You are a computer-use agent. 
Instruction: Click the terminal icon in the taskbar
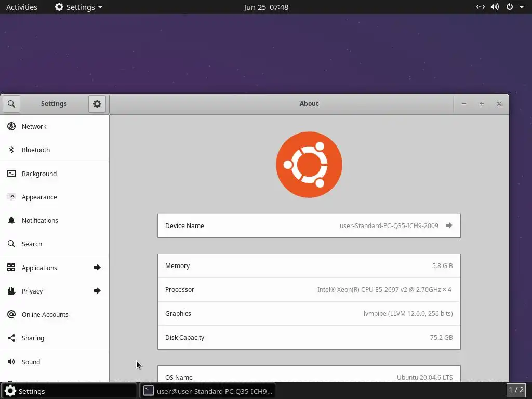[148, 391]
